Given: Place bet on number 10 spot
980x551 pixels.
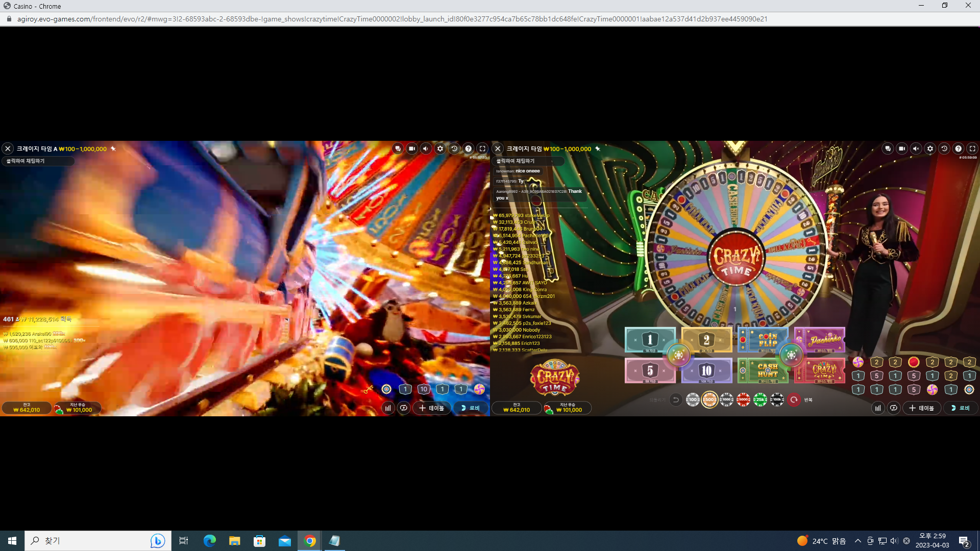Looking at the screenshot, I should [707, 370].
